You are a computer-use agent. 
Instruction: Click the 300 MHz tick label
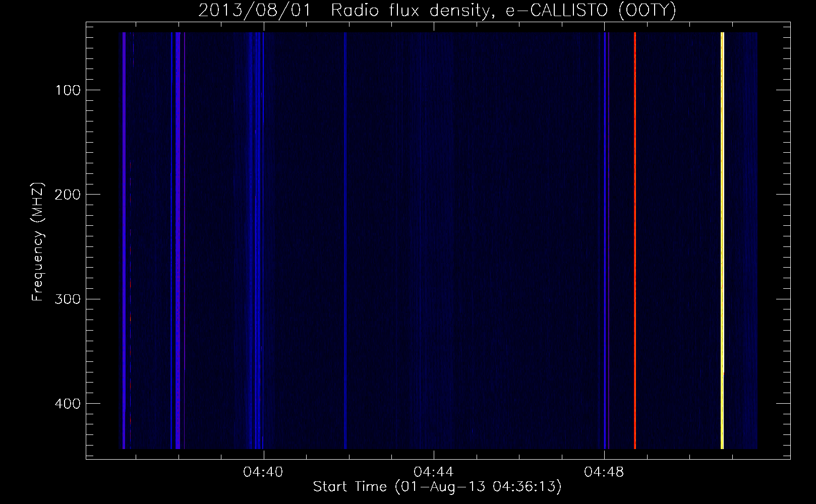(68, 299)
